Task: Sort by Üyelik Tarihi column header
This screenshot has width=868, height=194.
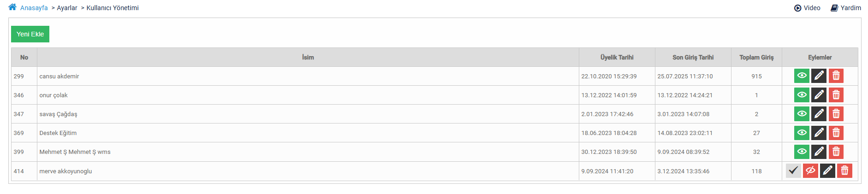Action: coord(617,57)
